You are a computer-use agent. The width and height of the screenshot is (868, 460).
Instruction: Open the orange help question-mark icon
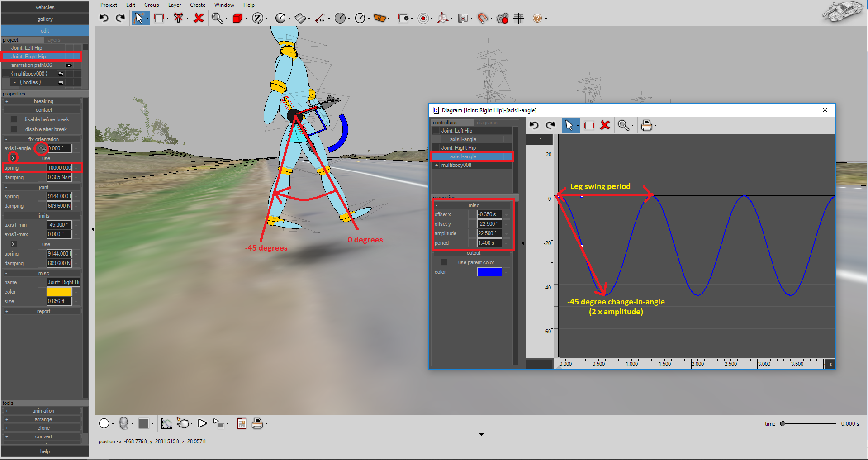click(x=537, y=18)
